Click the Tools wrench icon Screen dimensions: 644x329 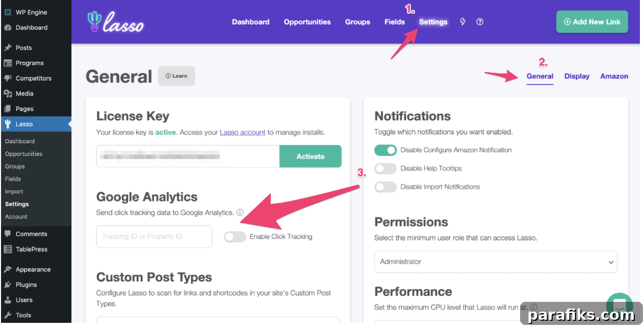pyautogui.click(x=8, y=315)
